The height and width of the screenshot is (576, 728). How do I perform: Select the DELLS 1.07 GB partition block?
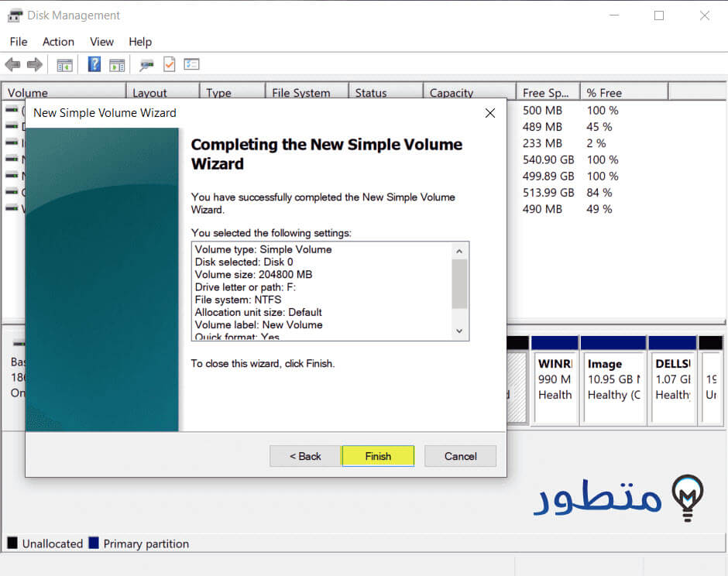(x=672, y=379)
